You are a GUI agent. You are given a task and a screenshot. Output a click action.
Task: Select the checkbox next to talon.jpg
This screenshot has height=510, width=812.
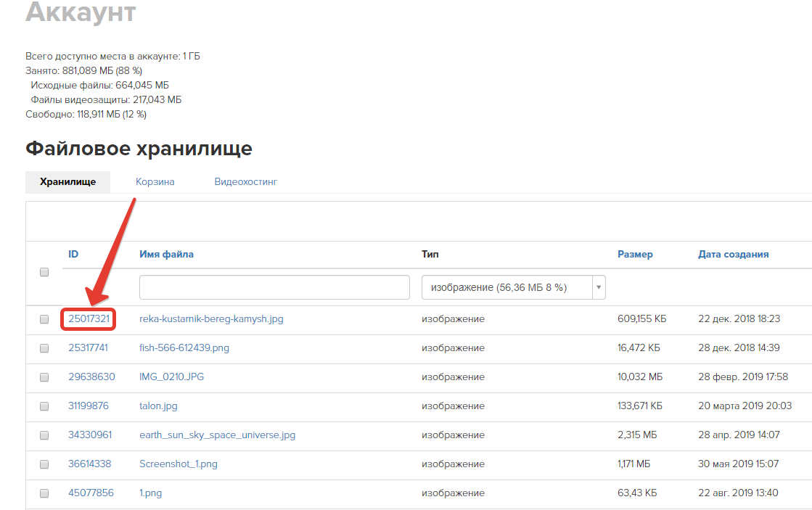pyautogui.click(x=44, y=406)
